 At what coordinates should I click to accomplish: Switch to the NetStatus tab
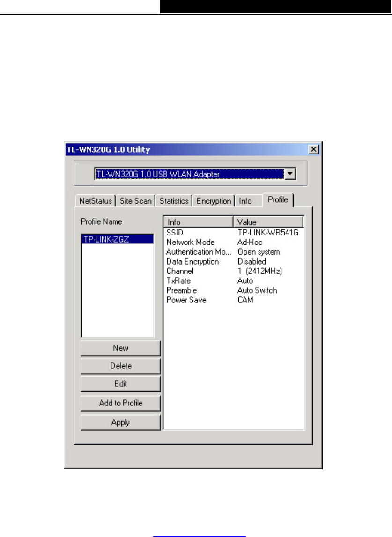coord(96,201)
